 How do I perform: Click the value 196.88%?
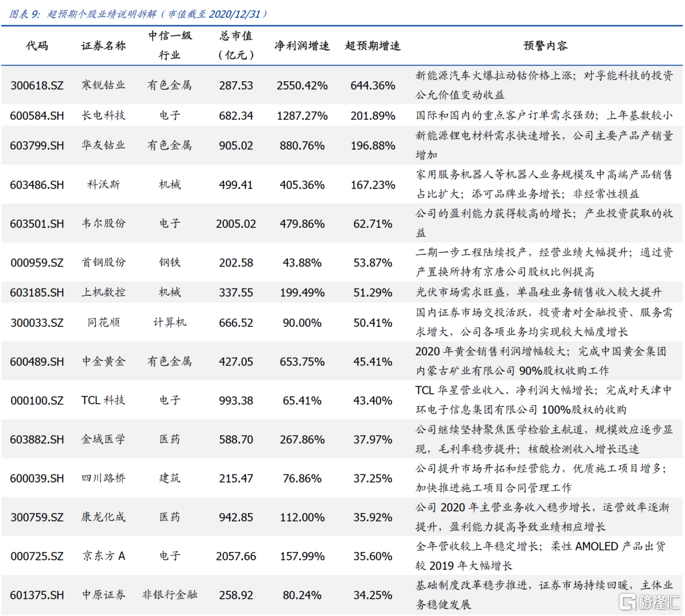point(373,145)
